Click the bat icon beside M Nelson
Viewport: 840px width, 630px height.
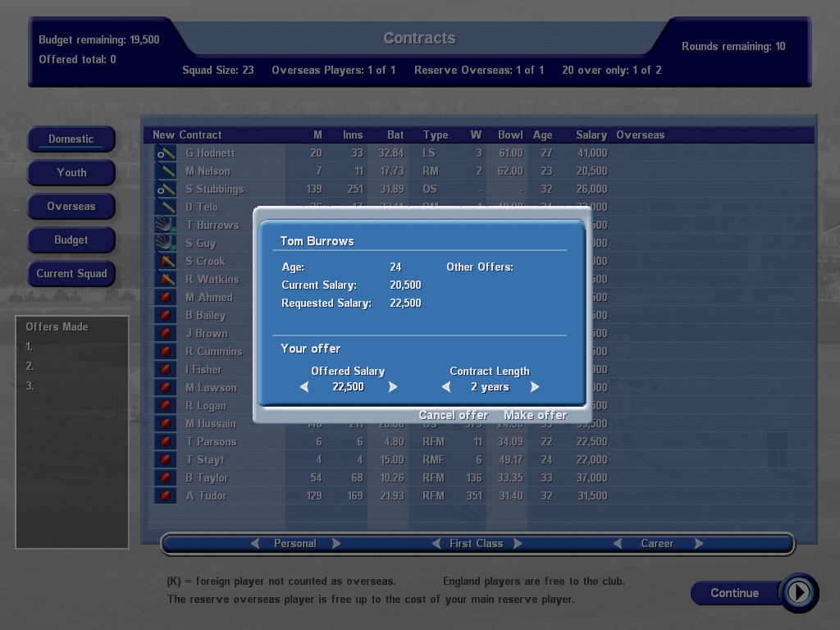coord(166,171)
